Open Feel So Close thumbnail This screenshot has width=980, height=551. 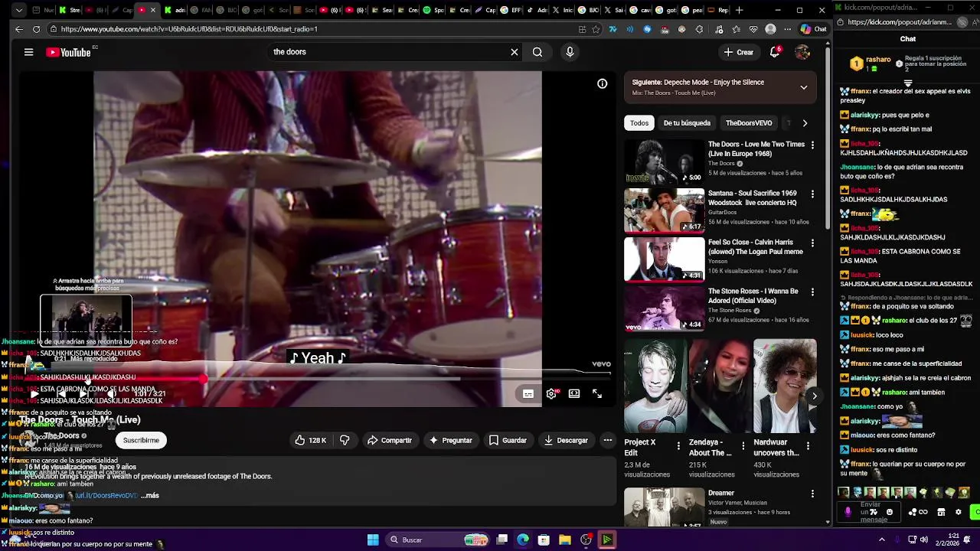point(664,259)
